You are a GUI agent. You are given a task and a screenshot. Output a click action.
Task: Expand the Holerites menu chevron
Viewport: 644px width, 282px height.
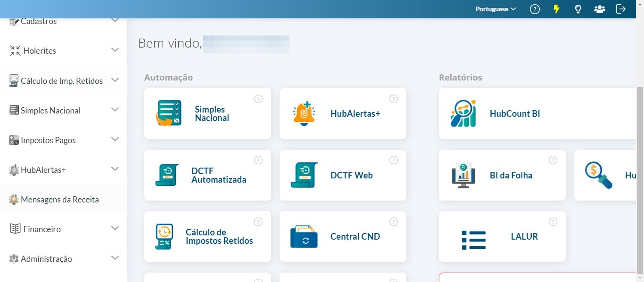[x=115, y=50]
